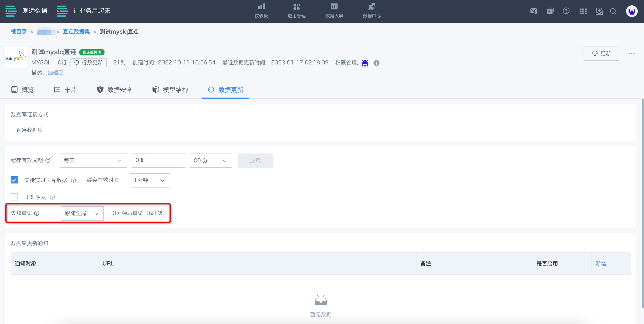The image size is (644, 324).
Task: Enable the URL触发 checkbox
Action: (14, 197)
